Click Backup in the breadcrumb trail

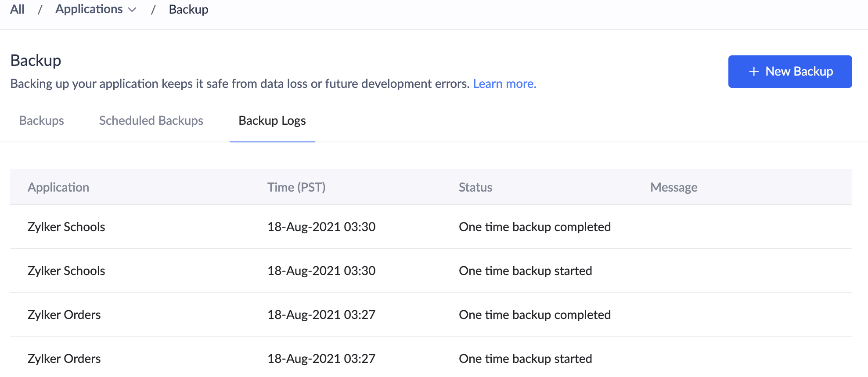(x=188, y=9)
